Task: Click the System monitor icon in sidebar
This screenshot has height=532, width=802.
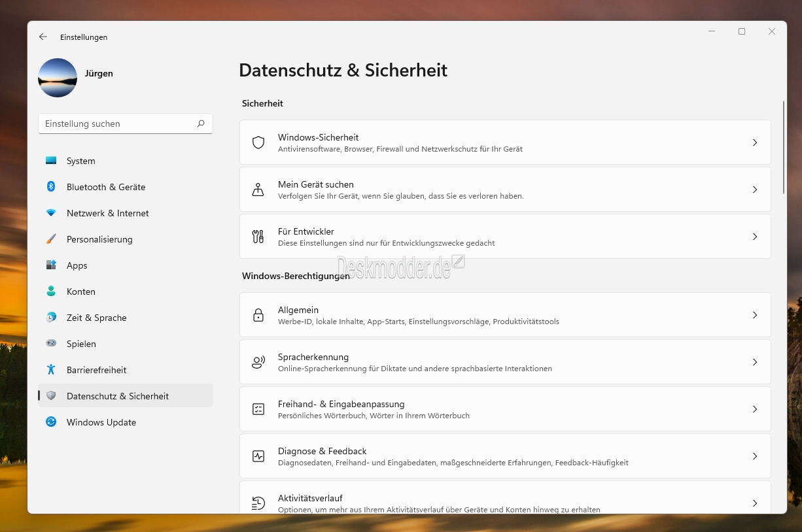Action: click(x=51, y=161)
